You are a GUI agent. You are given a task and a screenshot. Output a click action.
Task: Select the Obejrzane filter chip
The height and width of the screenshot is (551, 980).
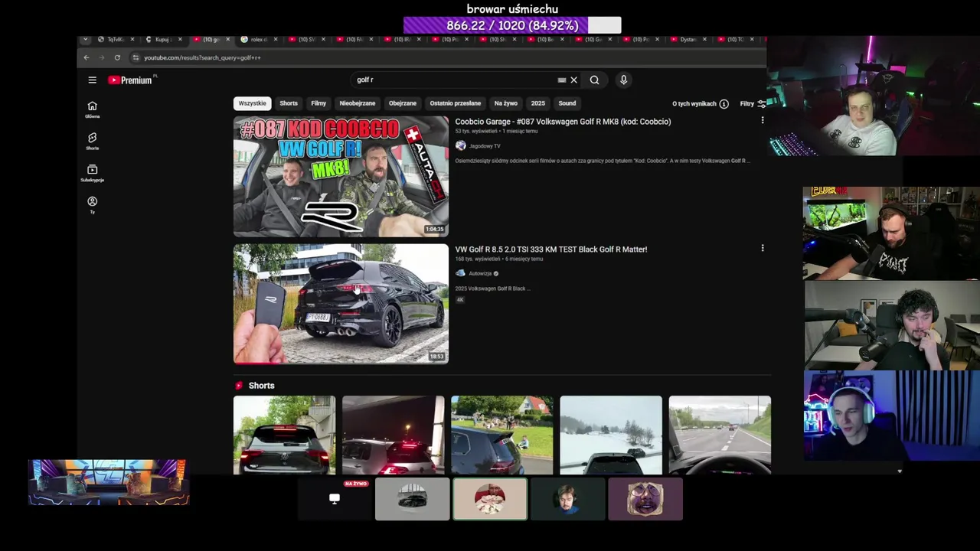pyautogui.click(x=403, y=103)
